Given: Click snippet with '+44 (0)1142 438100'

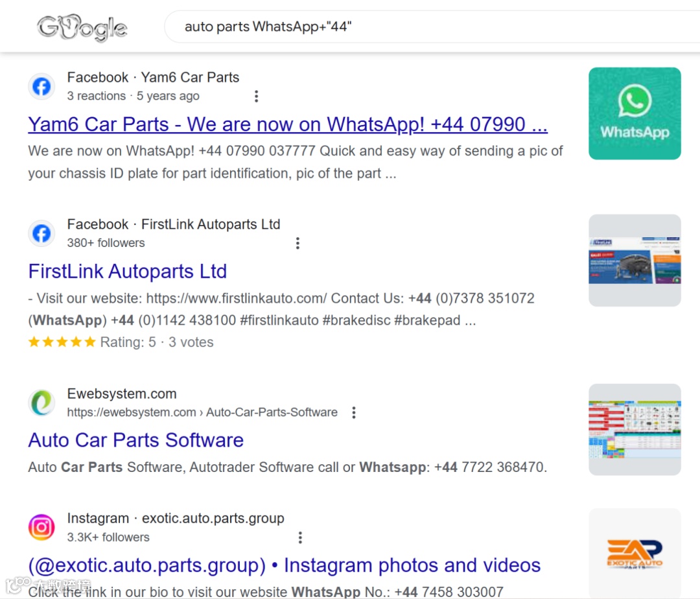Looking at the screenshot, I should [252, 320].
